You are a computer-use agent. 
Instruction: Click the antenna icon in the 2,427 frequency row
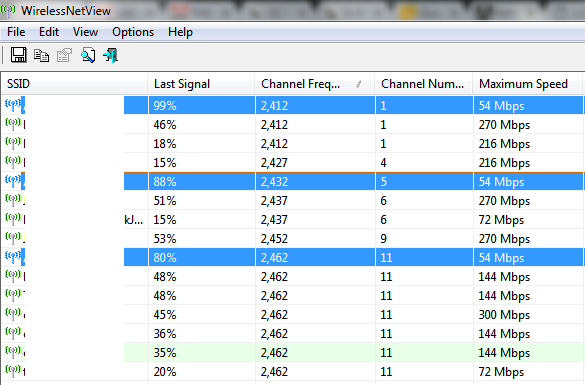pyautogui.click(x=13, y=162)
